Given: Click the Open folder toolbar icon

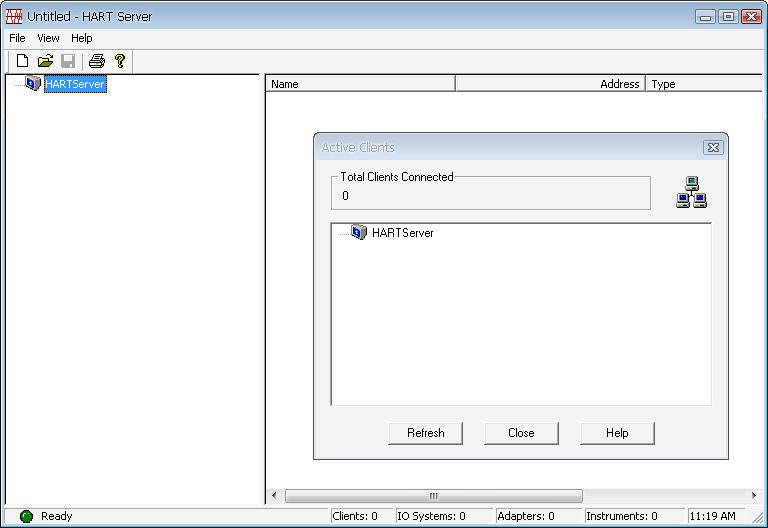Looking at the screenshot, I should pos(45,61).
